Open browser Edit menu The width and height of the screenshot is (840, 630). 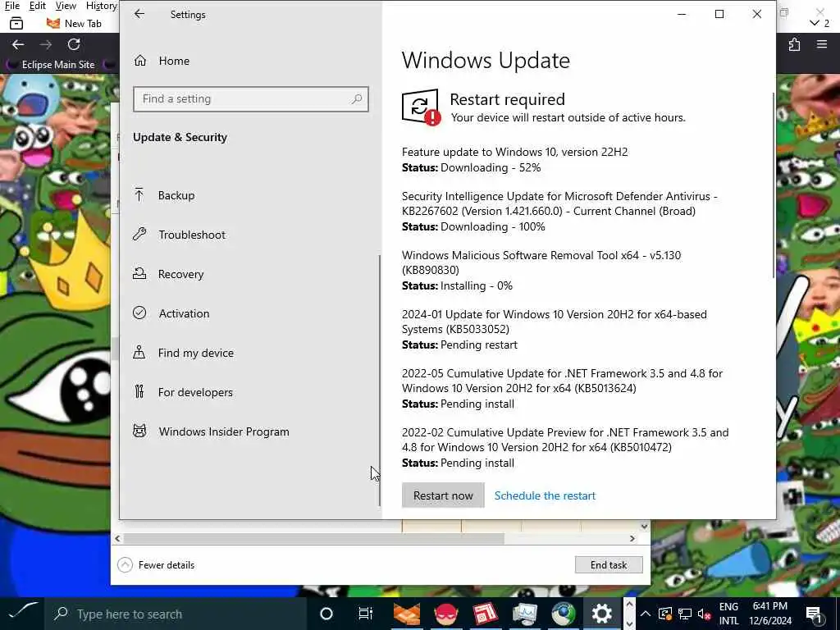(37, 6)
